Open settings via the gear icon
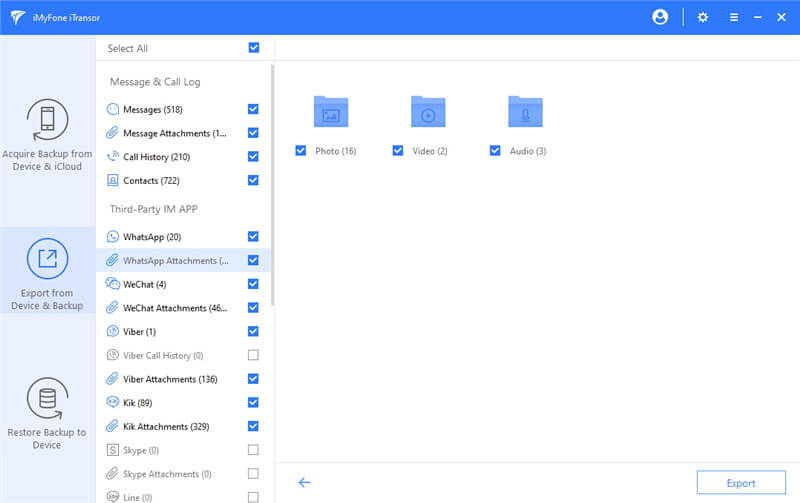Screen dimensions: 800x503 (703, 17)
